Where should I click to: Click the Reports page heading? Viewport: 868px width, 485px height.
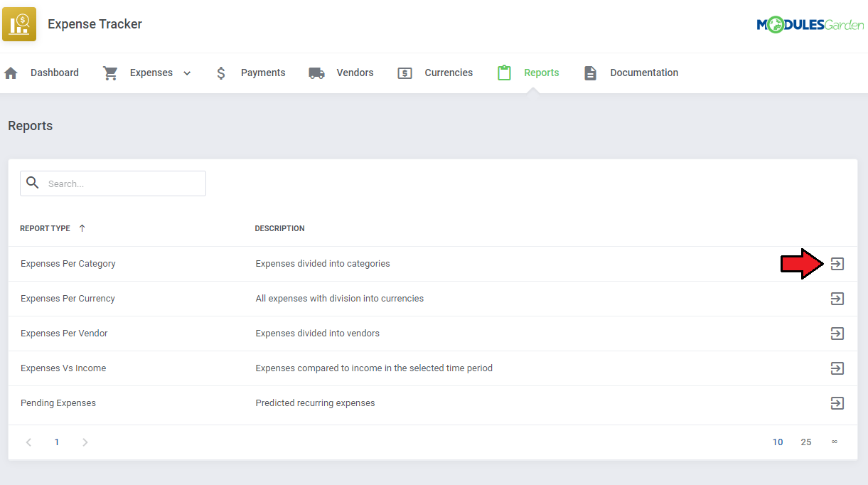point(31,126)
